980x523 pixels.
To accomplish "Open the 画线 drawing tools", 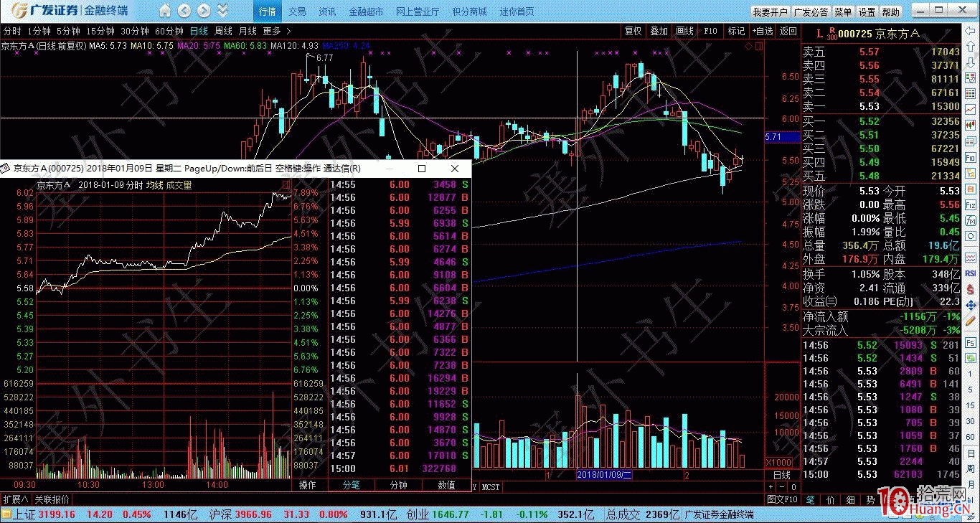I will 685,31.
